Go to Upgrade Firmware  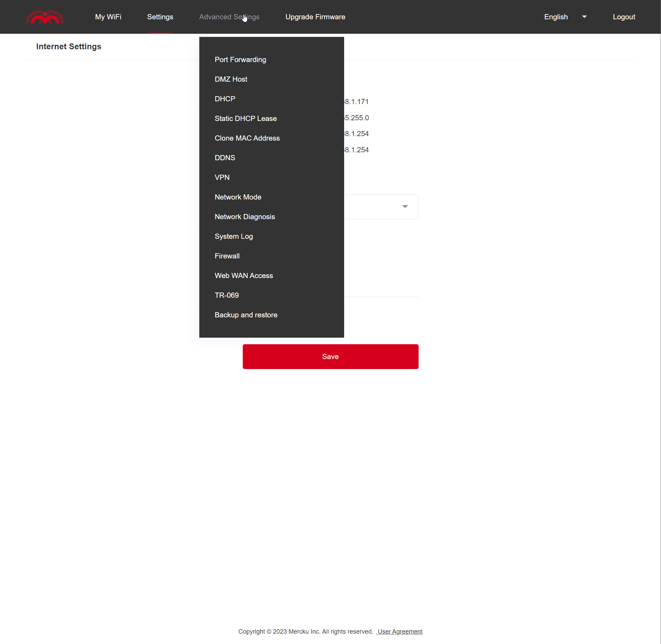(315, 17)
